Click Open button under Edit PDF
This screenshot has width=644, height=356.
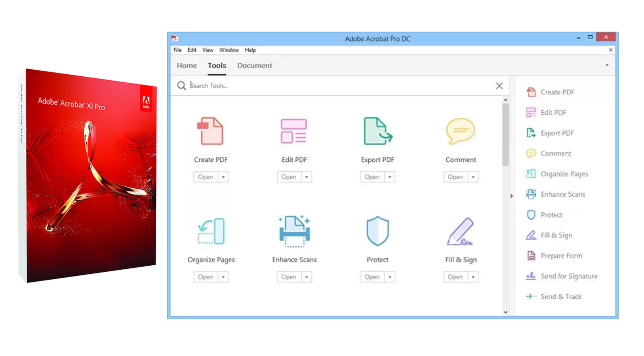pyautogui.click(x=289, y=177)
